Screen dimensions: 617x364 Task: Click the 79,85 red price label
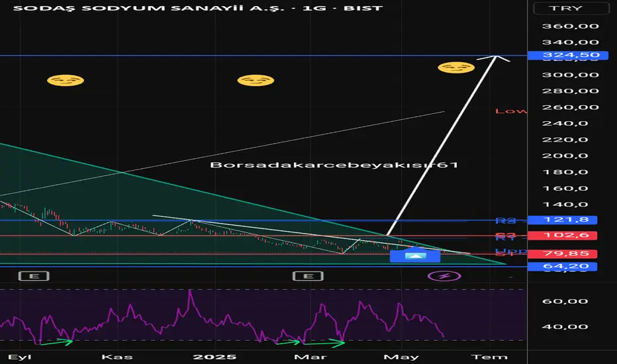562,254
